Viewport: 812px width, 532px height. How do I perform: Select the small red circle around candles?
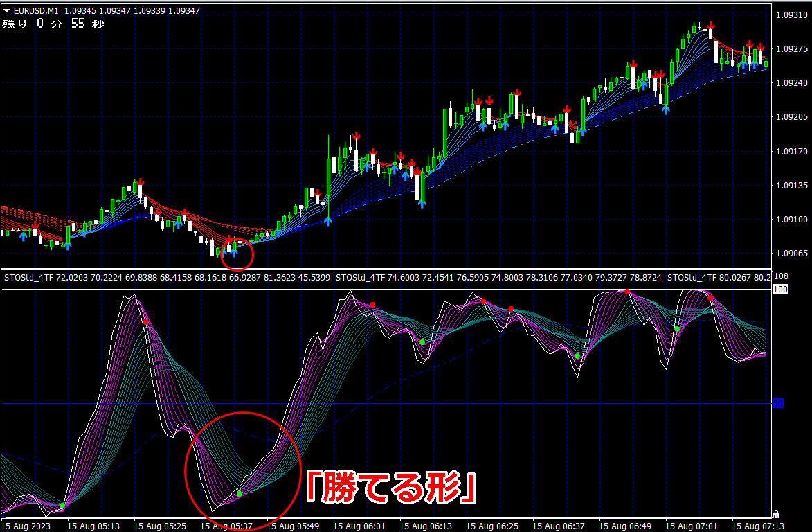(x=237, y=254)
